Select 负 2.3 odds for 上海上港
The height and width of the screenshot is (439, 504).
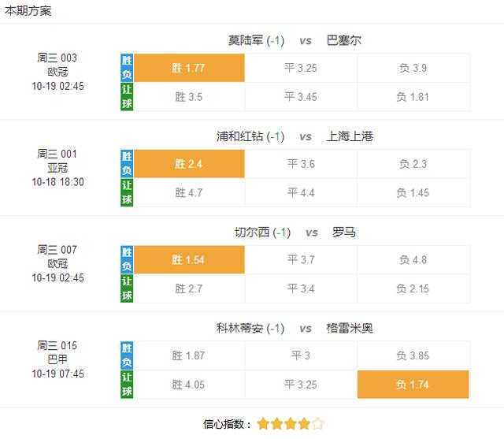coord(413,164)
